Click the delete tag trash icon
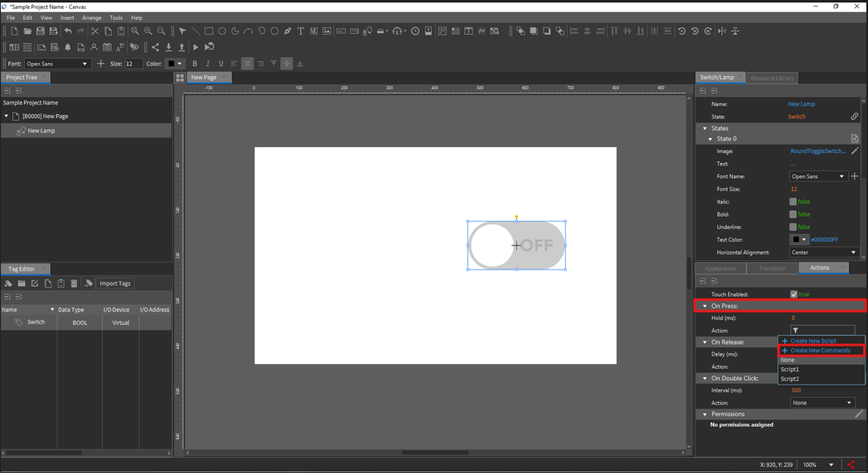The height and width of the screenshot is (473, 868). (x=74, y=284)
